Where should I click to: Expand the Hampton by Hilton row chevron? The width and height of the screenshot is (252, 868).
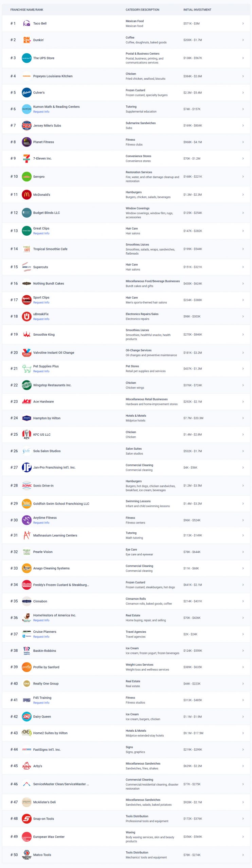pos(243,418)
